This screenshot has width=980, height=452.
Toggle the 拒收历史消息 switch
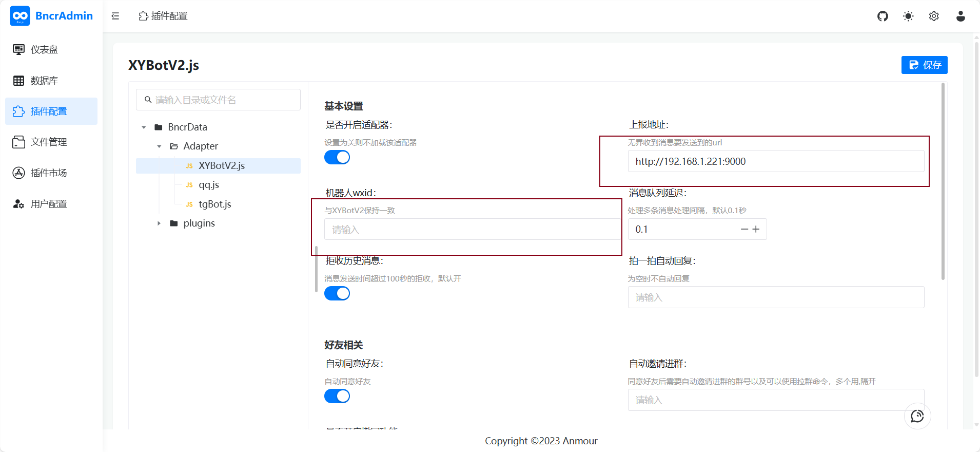tap(337, 293)
